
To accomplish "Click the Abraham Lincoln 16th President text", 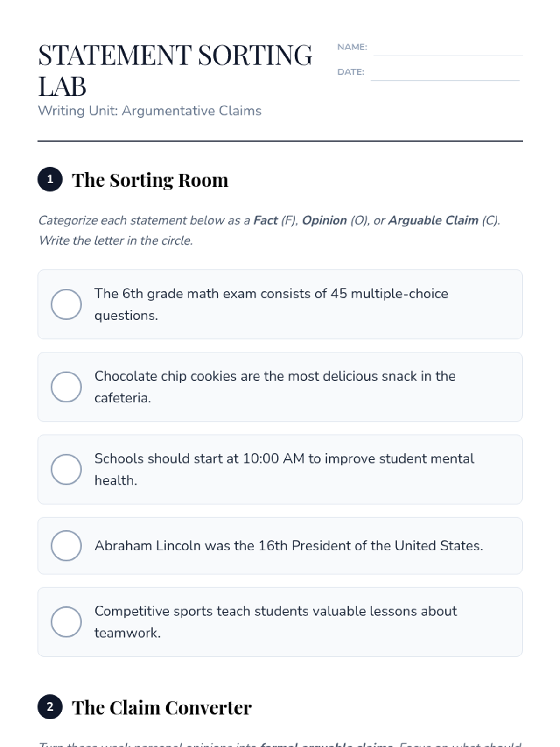I will pos(288,546).
